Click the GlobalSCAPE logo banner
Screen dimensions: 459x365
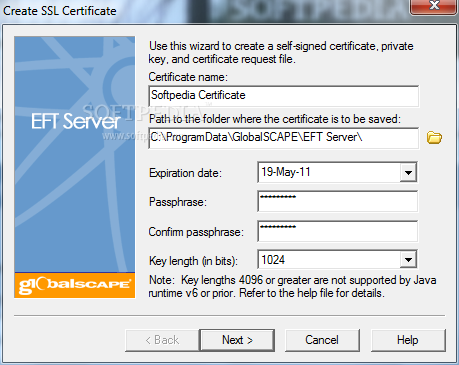pyautogui.click(x=75, y=285)
